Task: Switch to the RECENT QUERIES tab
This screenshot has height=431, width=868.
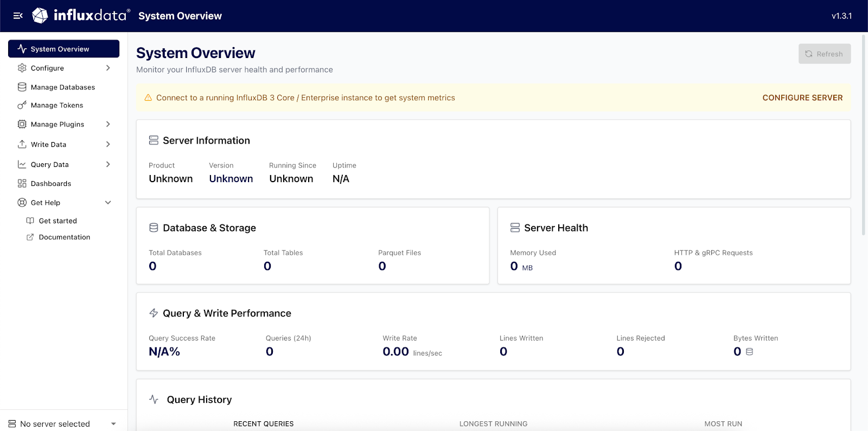Action: pos(264,424)
